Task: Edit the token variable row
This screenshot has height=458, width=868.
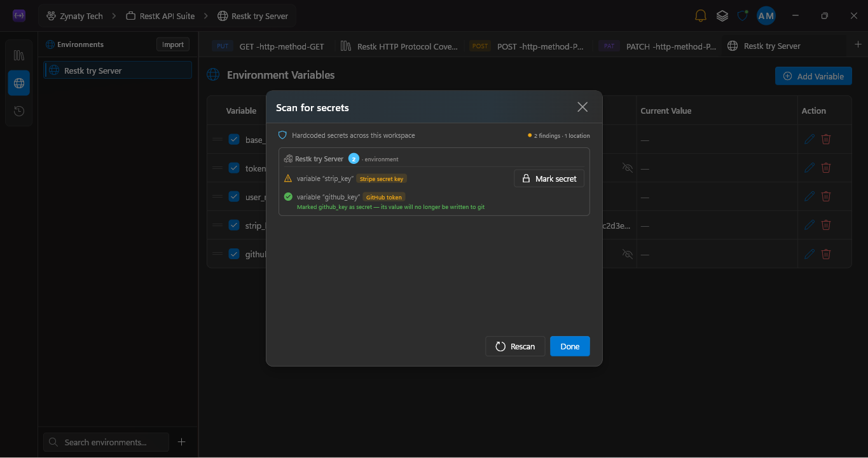Action: tap(809, 168)
